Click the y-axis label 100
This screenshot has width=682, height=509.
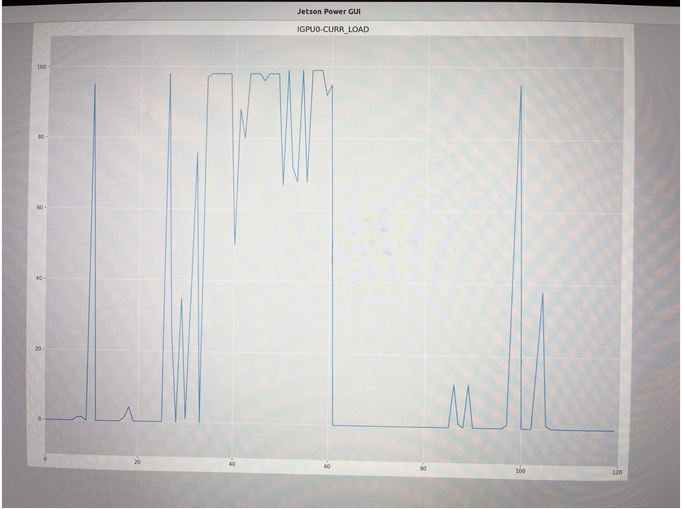coord(41,67)
